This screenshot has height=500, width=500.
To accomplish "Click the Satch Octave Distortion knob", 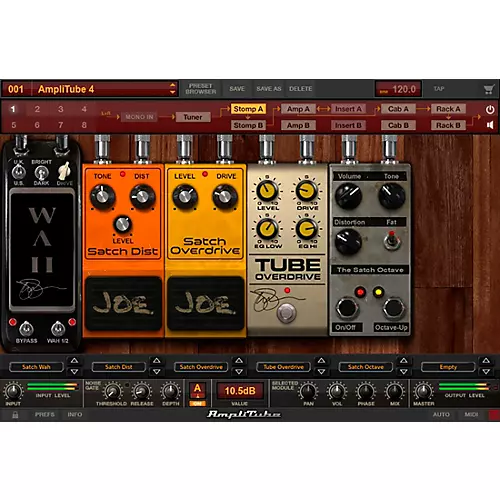I will pos(348,242).
